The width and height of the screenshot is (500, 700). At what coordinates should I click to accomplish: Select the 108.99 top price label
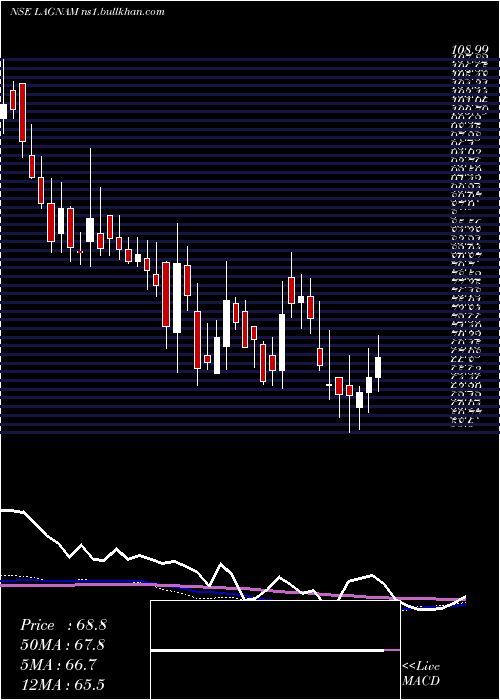tap(469, 52)
